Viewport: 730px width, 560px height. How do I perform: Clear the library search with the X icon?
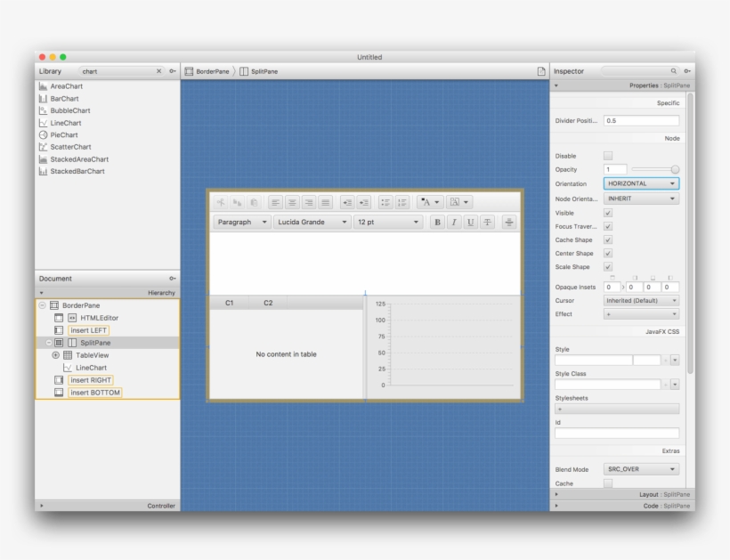pos(159,71)
